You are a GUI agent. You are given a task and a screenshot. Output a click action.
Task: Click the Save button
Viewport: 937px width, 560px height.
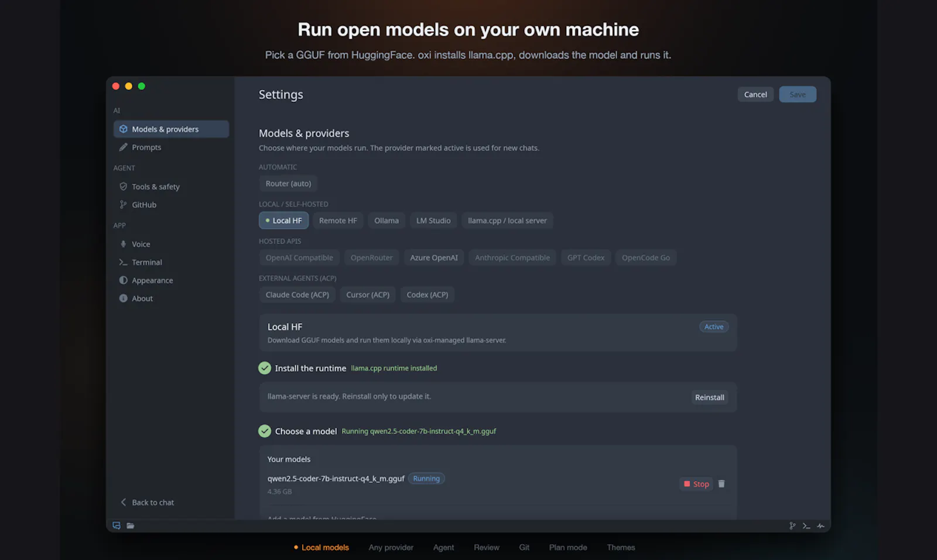coord(798,94)
